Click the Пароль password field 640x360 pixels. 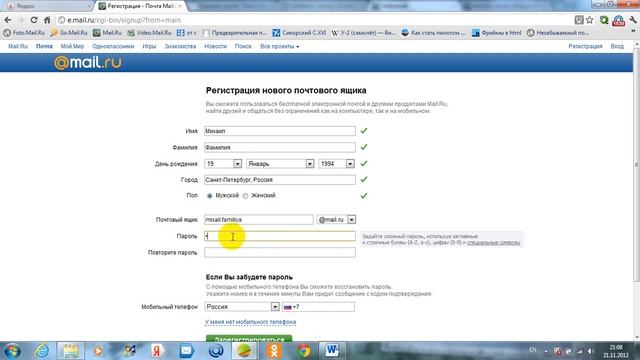(x=280, y=236)
